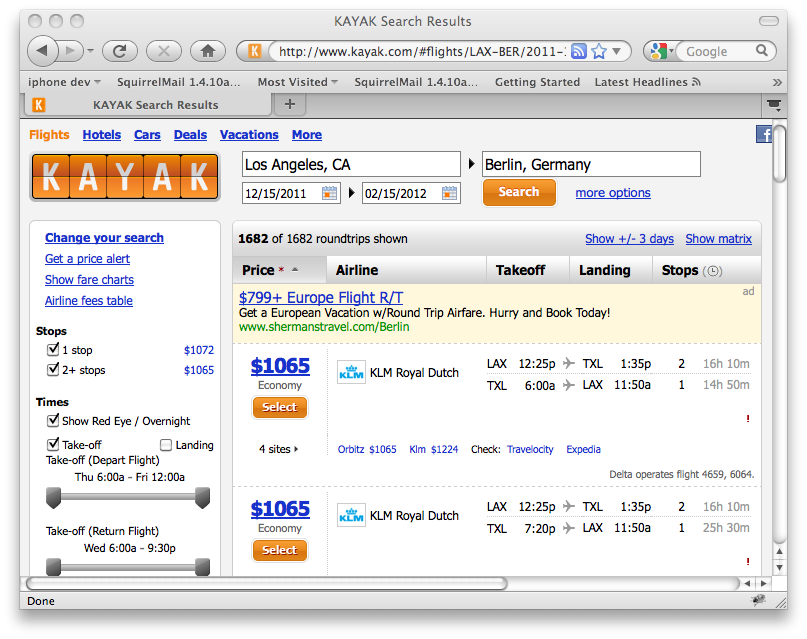Image resolution: width=807 pixels, height=639 pixels.
Task: Click the Reload page icon
Action: [x=119, y=51]
